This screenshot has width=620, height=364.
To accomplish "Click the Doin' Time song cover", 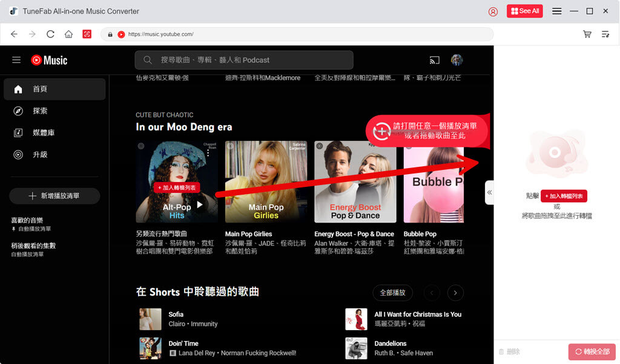I will [x=150, y=348].
